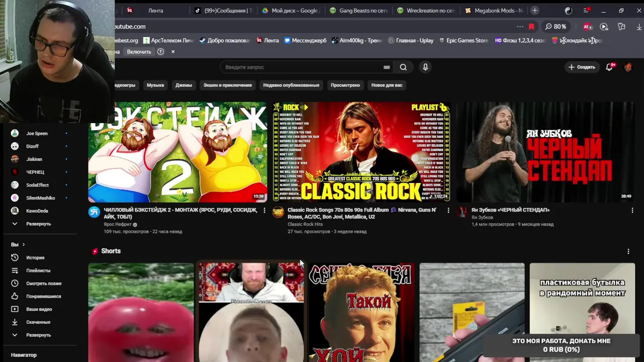The height and width of the screenshot is (362, 644).
Task: Open Ярос Нефрит channel avatar under video
Action: click(x=94, y=212)
